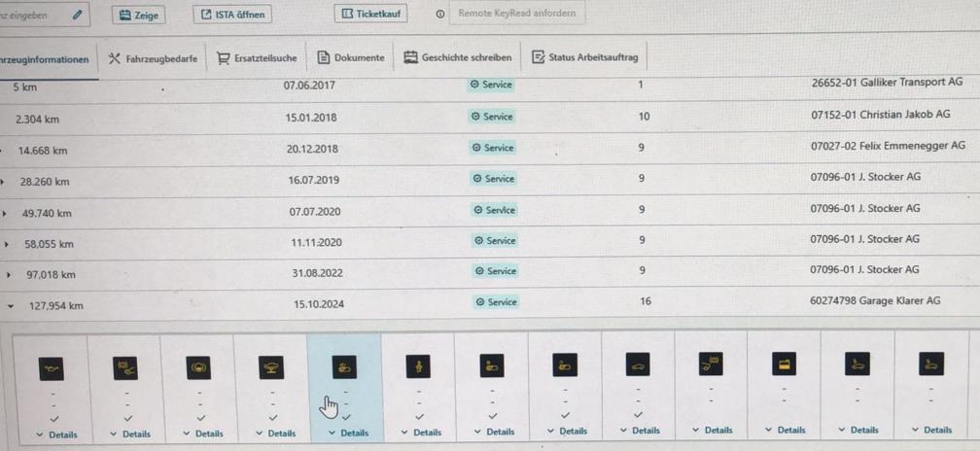The height and width of the screenshot is (451, 980).
Task: Expand the 97,018 km service row
Action: point(8,275)
